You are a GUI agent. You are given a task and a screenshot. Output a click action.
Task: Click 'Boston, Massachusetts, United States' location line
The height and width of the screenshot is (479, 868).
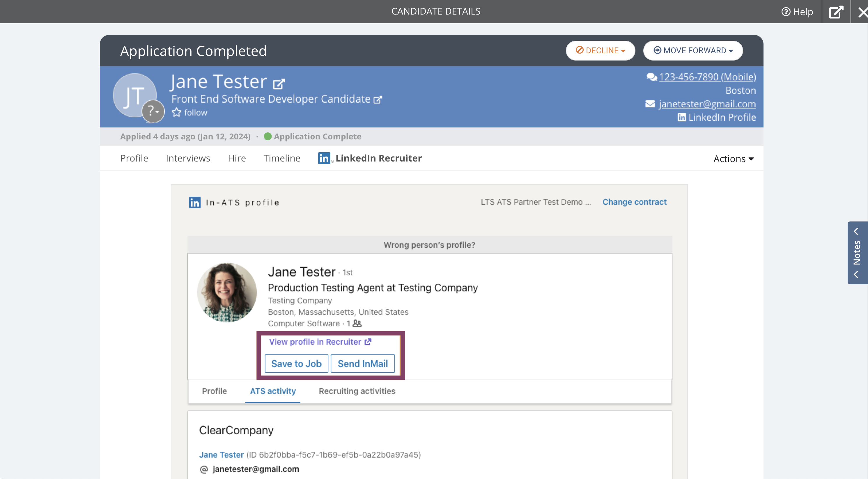(338, 312)
